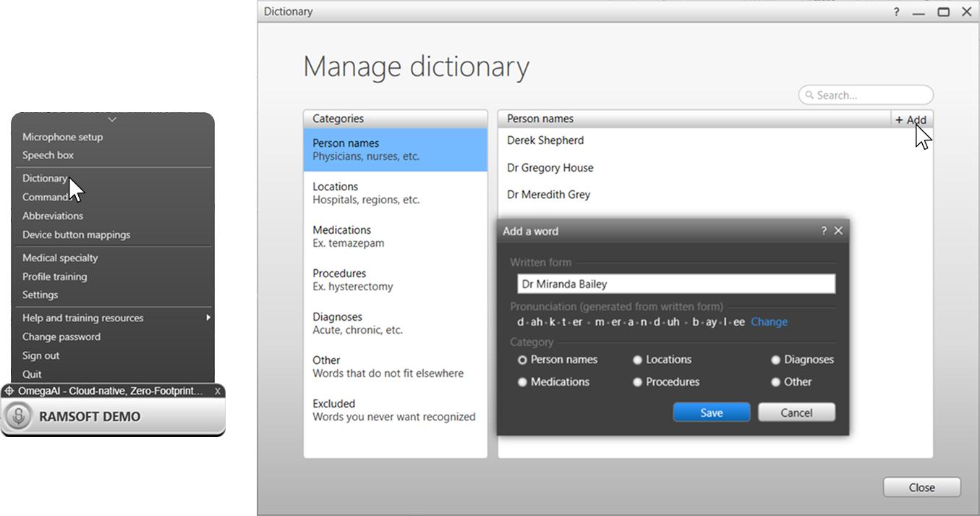Click the microphone icon beside RAMSOFT DEMO
980x516 pixels.
(x=20, y=417)
